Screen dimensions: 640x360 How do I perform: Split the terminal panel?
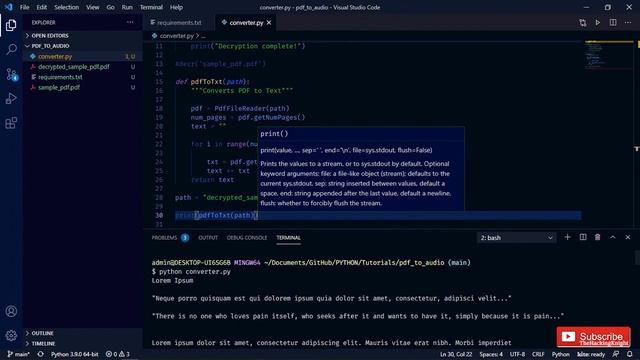tap(583, 237)
